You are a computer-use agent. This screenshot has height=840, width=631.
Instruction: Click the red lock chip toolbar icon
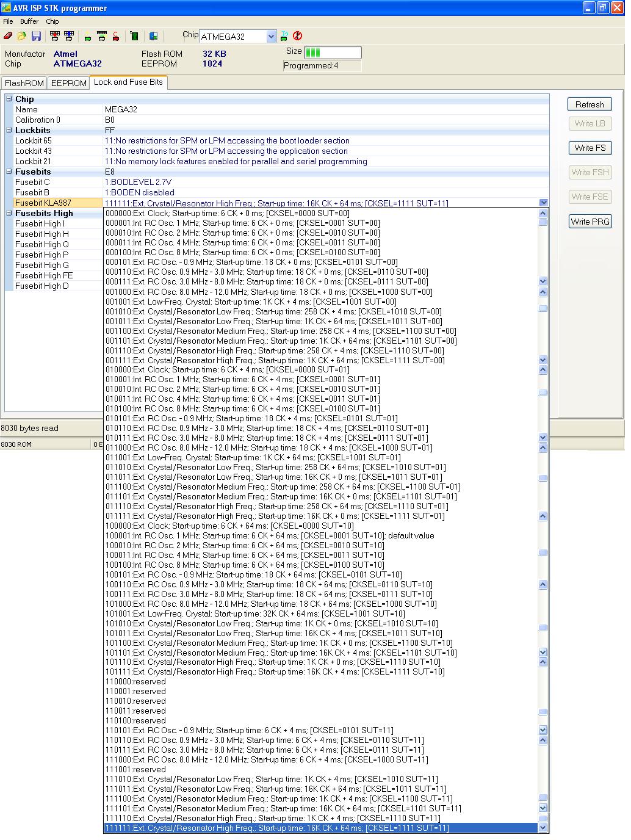click(116, 36)
